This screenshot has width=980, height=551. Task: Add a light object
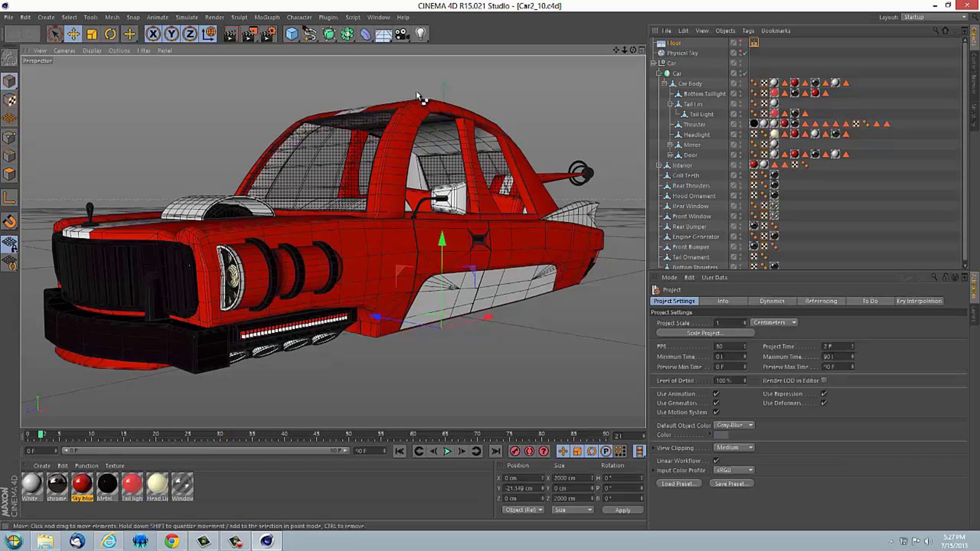pos(421,34)
